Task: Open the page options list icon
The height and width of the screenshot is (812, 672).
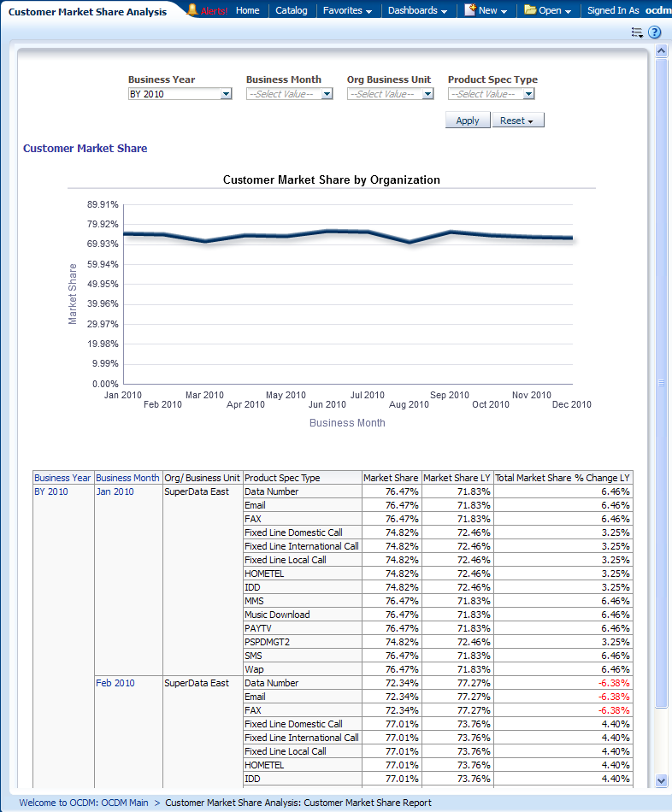Action: (x=637, y=32)
